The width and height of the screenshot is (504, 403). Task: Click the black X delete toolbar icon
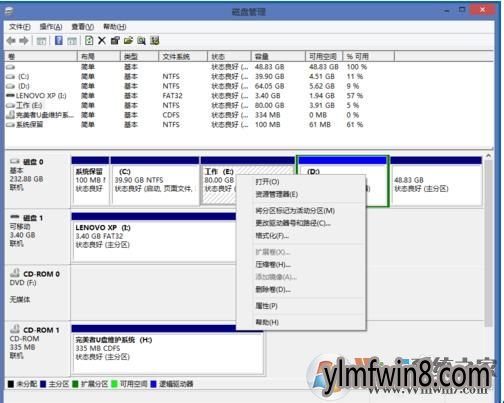point(102,41)
